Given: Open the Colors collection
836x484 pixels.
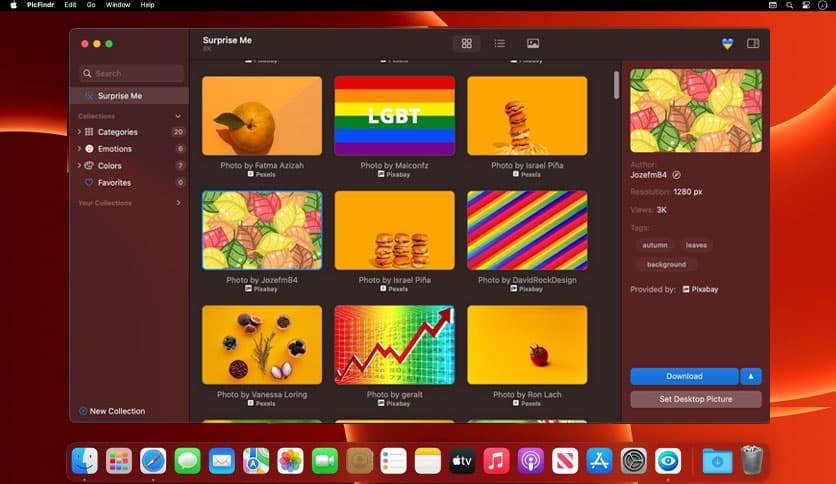Looking at the screenshot, I should tap(109, 166).
